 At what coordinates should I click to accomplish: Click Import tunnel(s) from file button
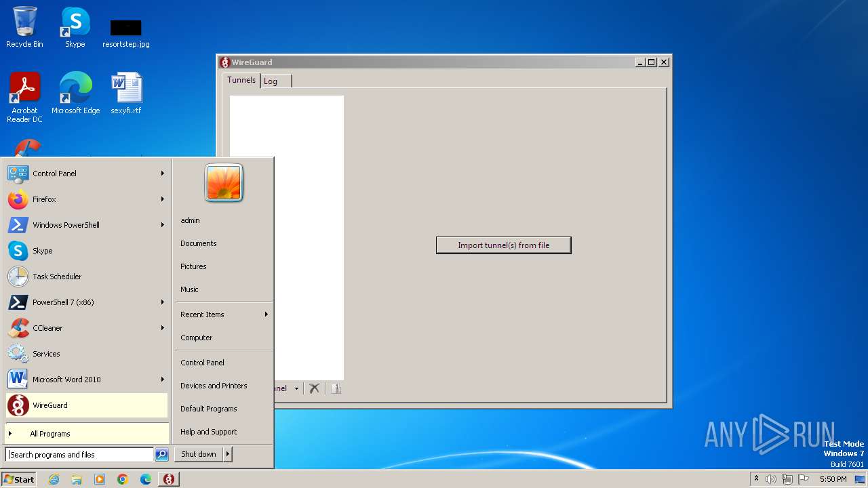[x=504, y=245]
